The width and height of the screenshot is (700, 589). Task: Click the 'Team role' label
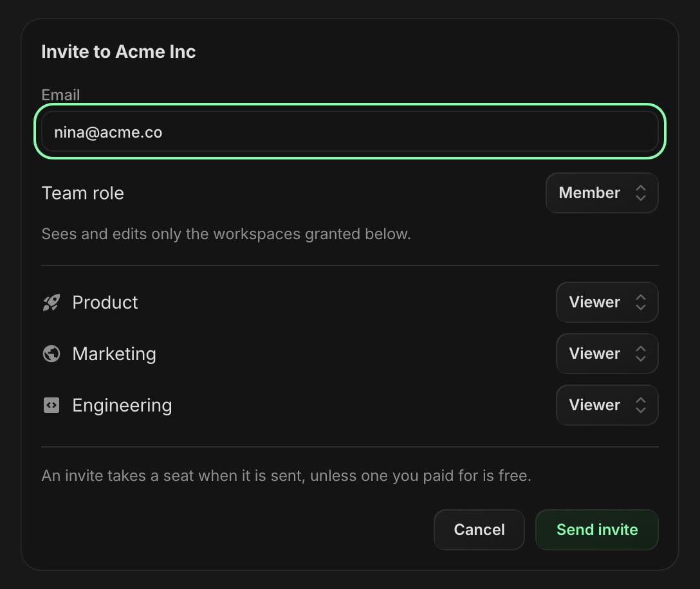82,193
